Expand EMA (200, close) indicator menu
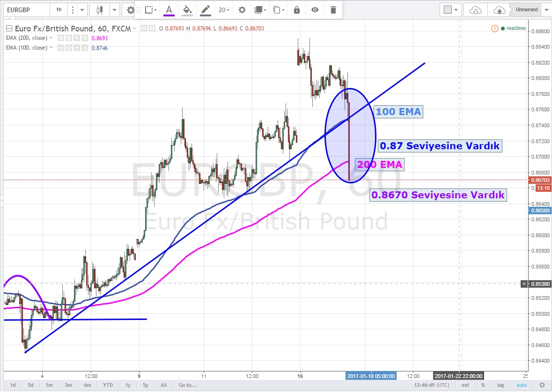Screen dimensions: 552x392 (52, 37)
